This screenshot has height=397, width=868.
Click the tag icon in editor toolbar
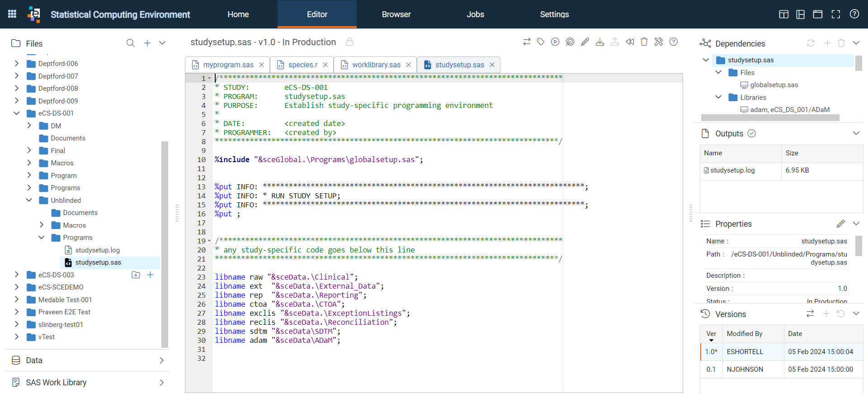click(541, 42)
